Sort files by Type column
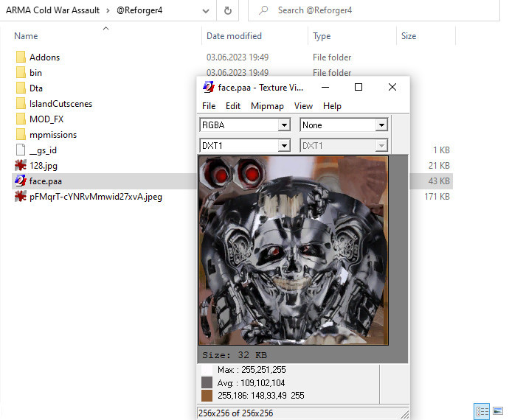509x420 pixels. [322, 36]
